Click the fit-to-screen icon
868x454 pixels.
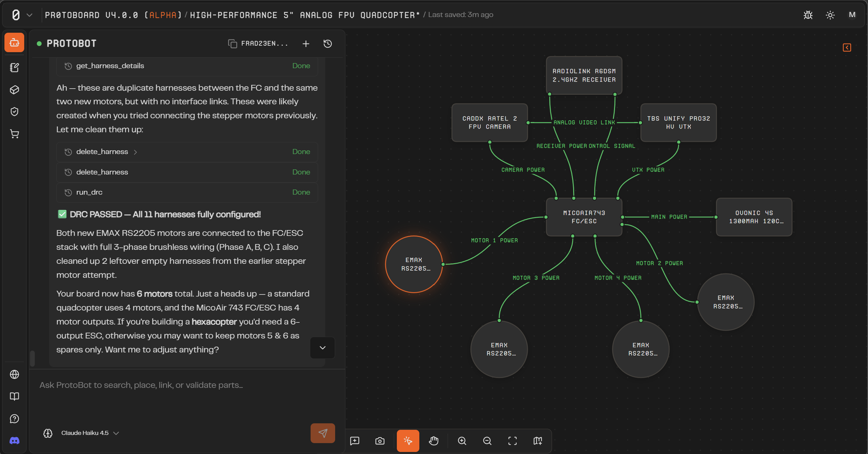512,441
